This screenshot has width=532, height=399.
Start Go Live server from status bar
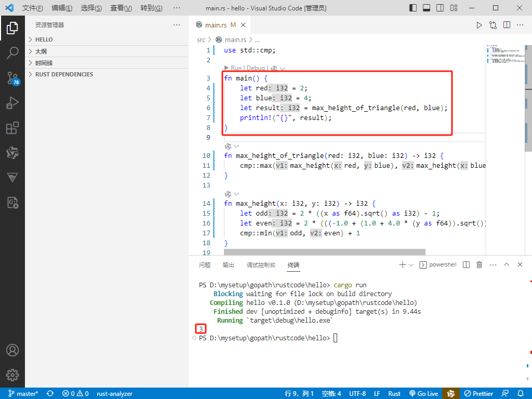tap(424, 394)
